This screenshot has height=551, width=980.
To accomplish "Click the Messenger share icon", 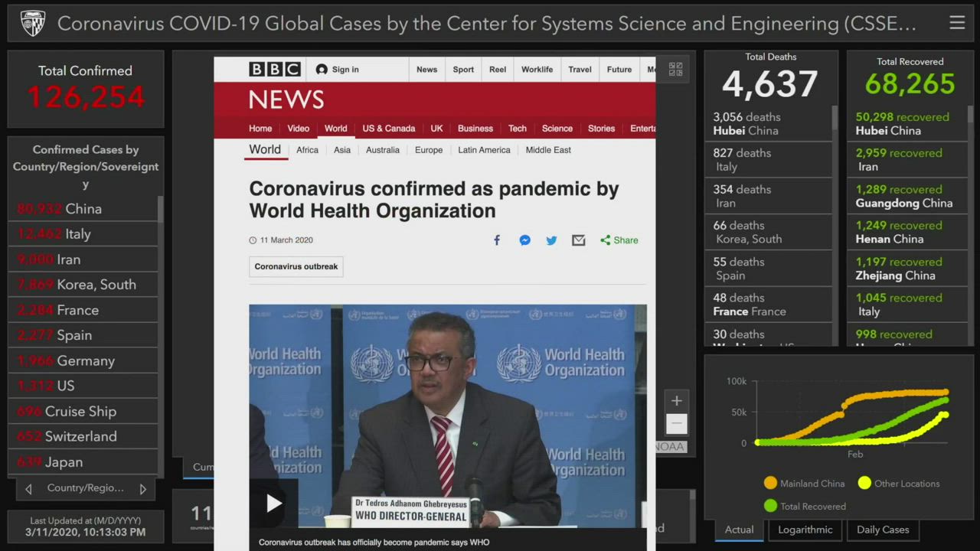I will pos(524,240).
